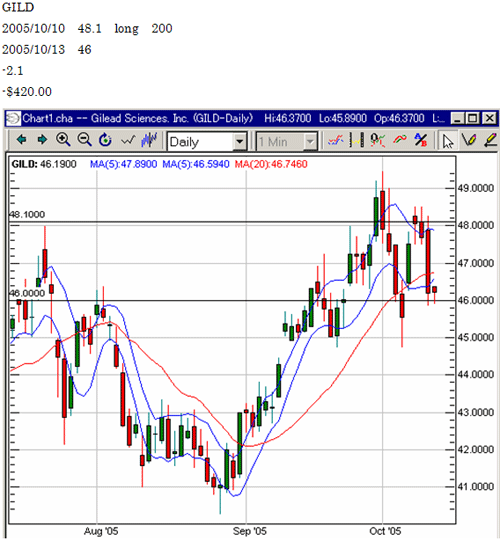The width and height of the screenshot is (500, 541).
Task: Click the 49.0000 price axis label
Action: click(x=476, y=188)
